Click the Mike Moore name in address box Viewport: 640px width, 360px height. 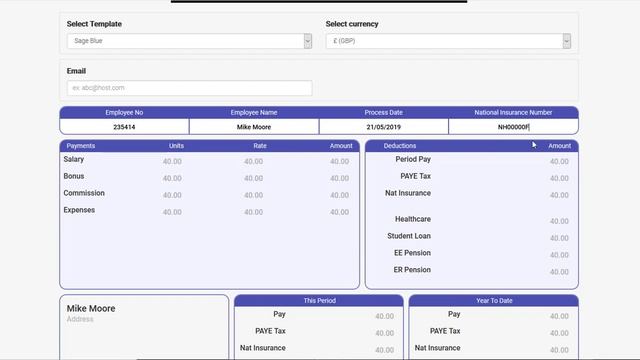tap(91, 309)
